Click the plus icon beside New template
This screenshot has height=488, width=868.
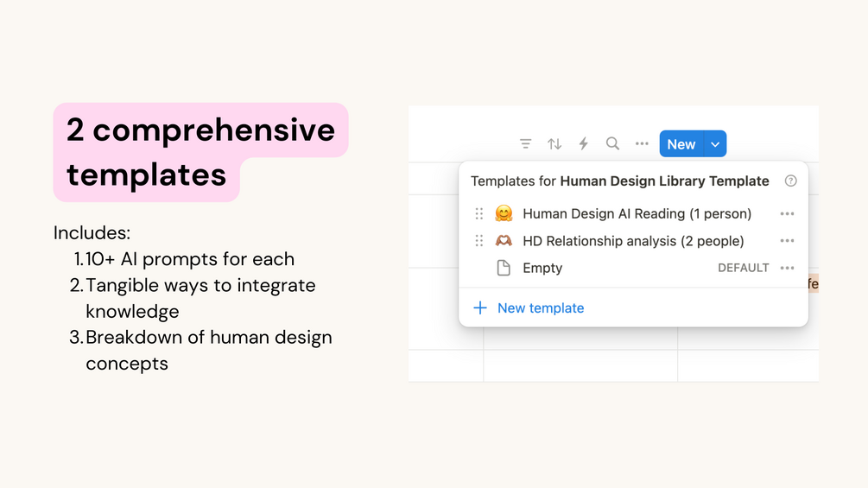(480, 308)
